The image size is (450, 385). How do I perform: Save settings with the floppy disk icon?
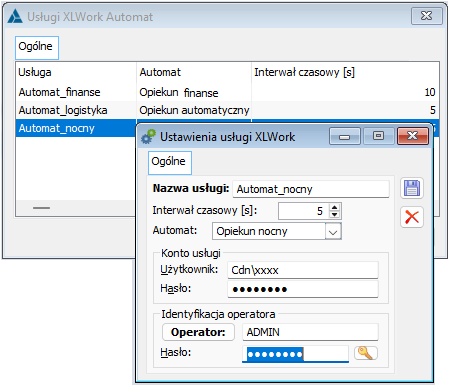pyautogui.click(x=412, y=188)
